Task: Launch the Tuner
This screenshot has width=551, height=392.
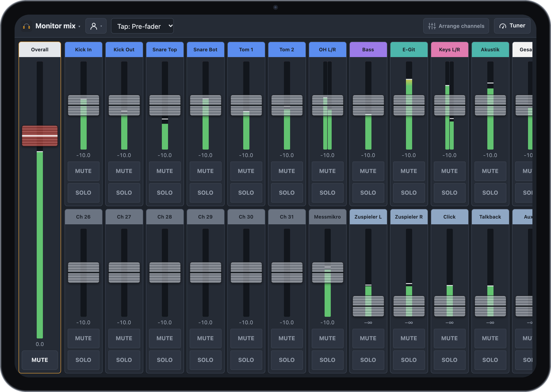Action: pos(512,26)
